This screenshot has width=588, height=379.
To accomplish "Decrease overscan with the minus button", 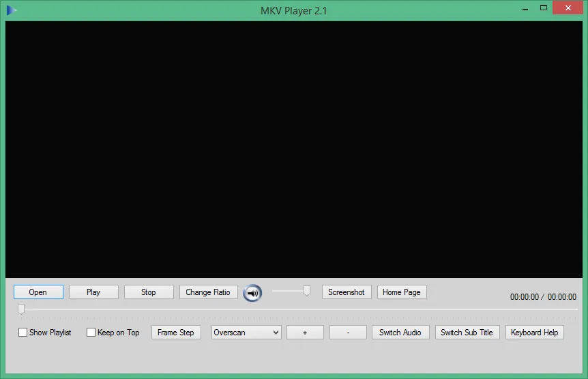I will (x=348, y=333).
